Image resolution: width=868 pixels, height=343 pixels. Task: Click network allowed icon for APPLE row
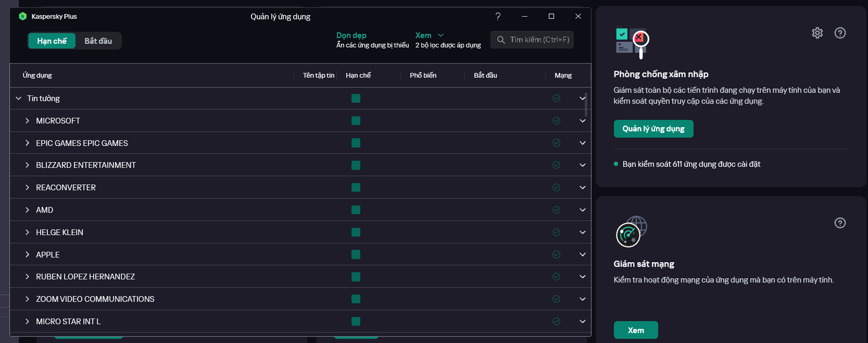(556, 254)
